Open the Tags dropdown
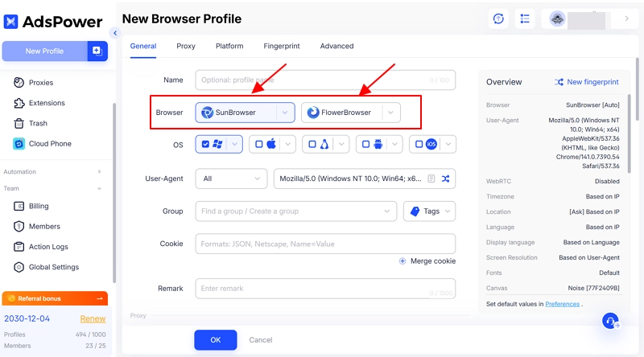The height and width of the screenshot is (357, 644). point(430,211)
